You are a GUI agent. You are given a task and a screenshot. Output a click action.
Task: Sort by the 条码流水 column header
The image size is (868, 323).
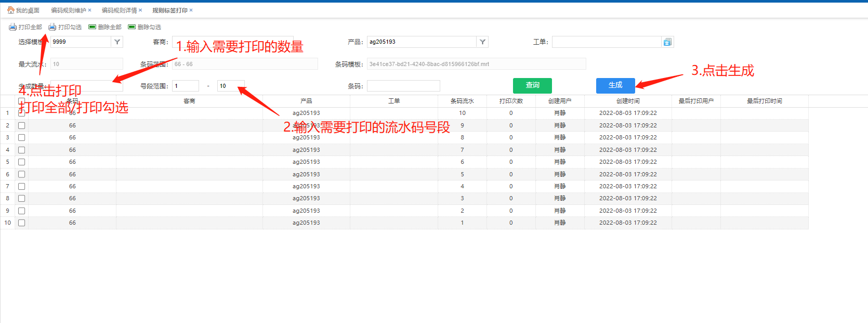pyautogui.click(x=462, y=101)
